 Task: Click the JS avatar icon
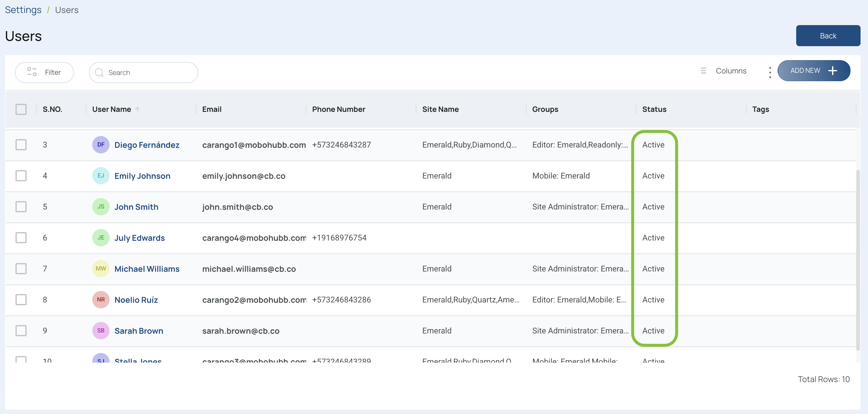[101, 207]
